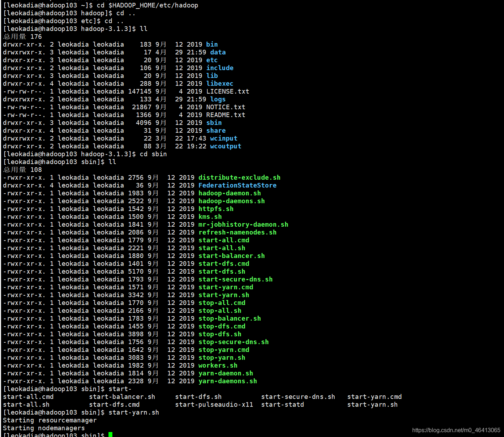This screenshot has width=504, height=437.
Task: Click the NOTICE.txt file name
Action: tap(226, 107)
